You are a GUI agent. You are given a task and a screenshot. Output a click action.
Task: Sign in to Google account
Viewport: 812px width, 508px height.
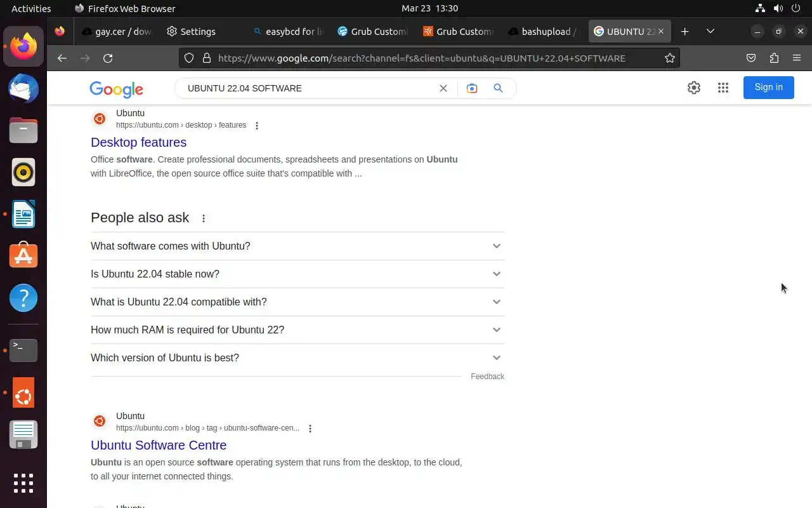coord(768,87)
